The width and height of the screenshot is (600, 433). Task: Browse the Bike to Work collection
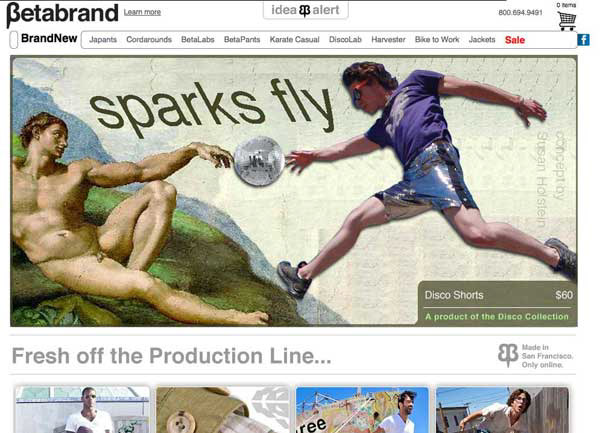click(437, 39)
